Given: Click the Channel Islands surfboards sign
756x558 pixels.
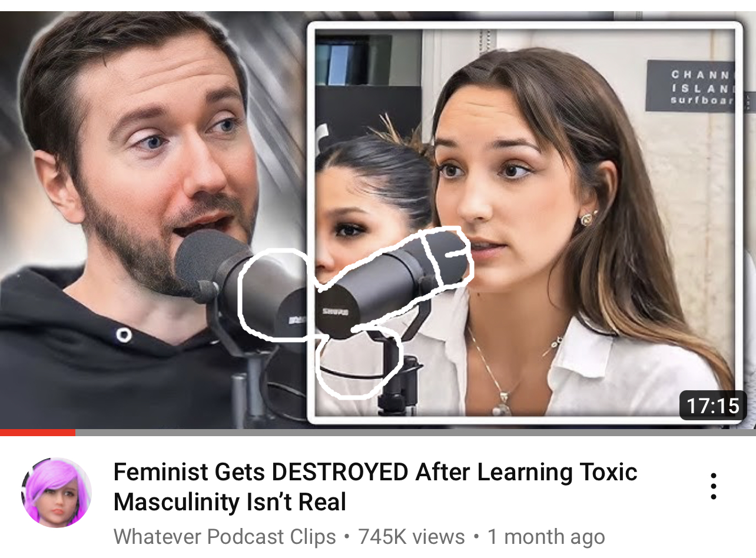Looking at the screenshot, I should click(690, 86).
